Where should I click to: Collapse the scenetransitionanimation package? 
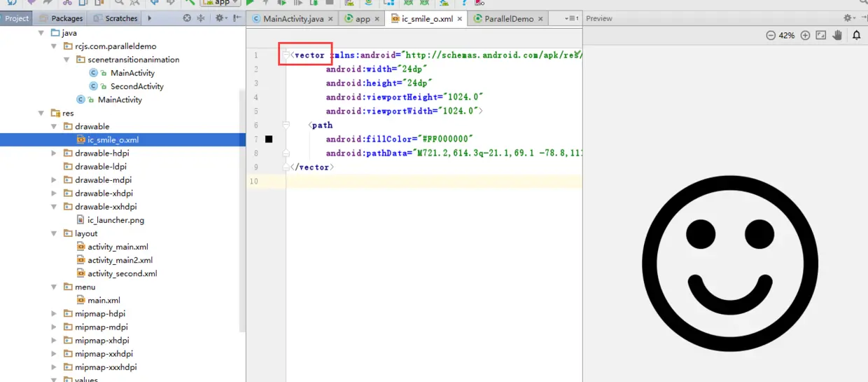(x=67, y=60)
